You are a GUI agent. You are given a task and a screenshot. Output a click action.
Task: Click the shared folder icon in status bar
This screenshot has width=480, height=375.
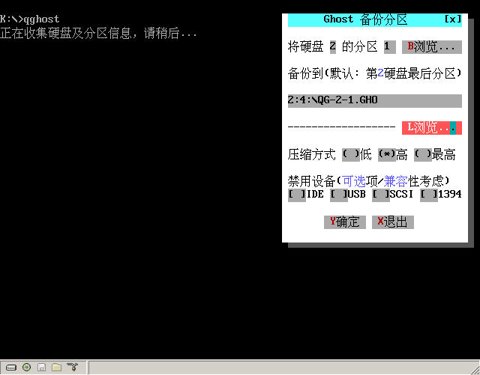pos(57,367)
